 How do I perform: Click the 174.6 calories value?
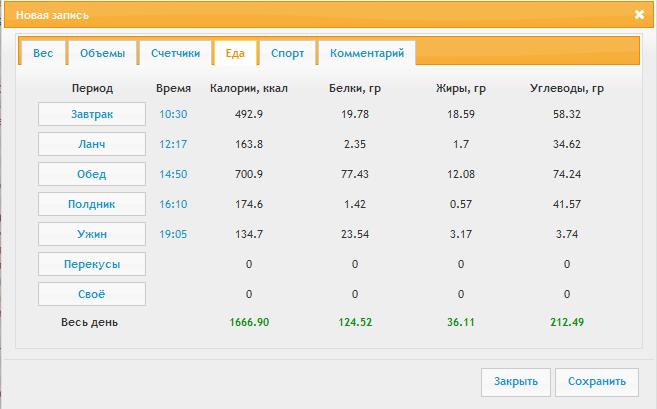pyautogui.click(x=249, y=204)
